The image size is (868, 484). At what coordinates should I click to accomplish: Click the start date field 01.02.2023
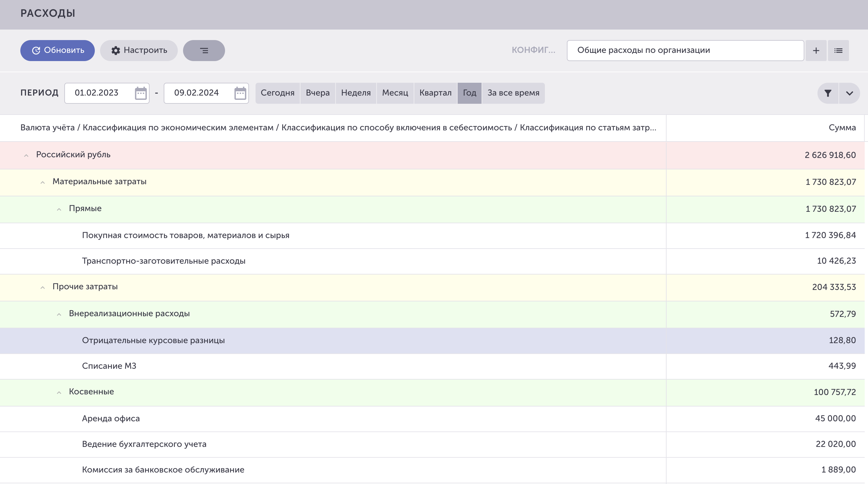(x=107, y=93)
